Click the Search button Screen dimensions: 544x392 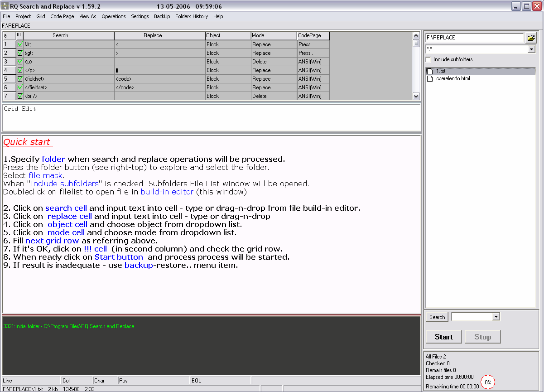pyautogui.click(x=437, y=317)
